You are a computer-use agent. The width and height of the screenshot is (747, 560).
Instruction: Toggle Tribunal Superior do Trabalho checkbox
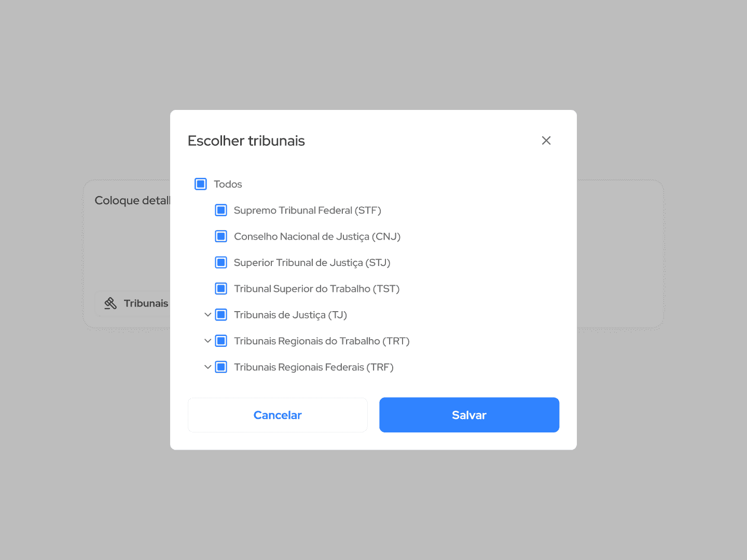pos(221,289)
